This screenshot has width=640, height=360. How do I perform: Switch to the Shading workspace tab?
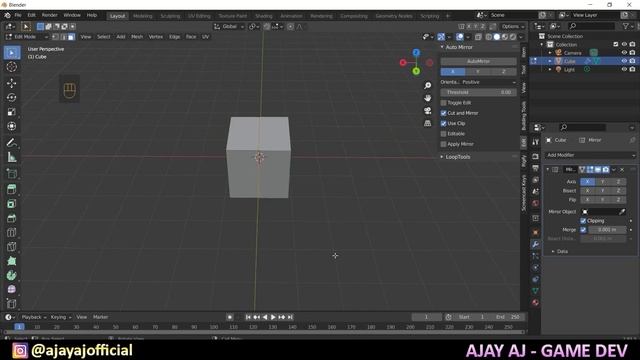[x=264, y=16]
